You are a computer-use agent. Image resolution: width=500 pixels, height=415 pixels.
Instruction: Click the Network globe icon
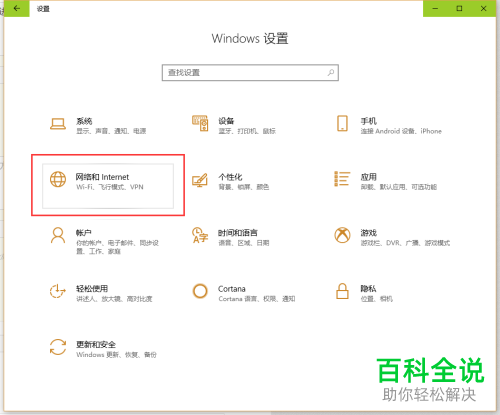(x=58, y=179)
